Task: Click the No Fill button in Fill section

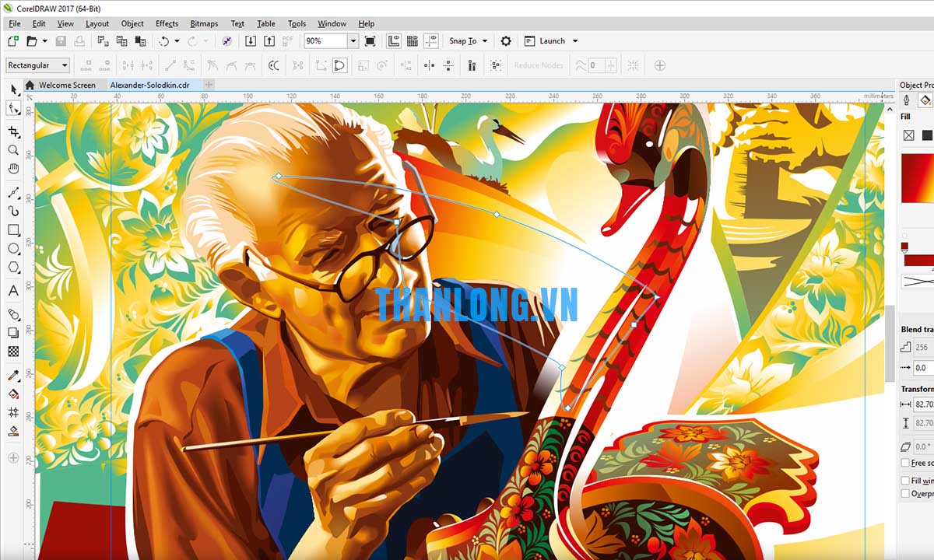Action: coord(908,135)
